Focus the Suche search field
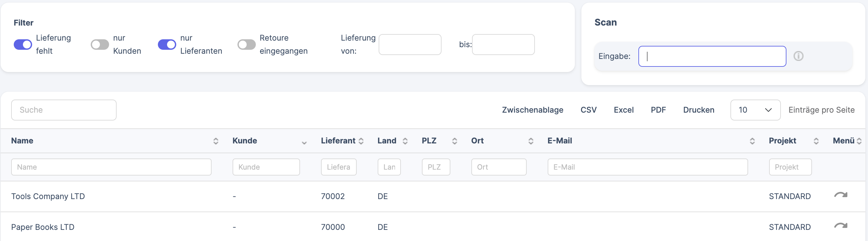Image resolution: width=868 pixels, height=241 pixels. point(64,110)
